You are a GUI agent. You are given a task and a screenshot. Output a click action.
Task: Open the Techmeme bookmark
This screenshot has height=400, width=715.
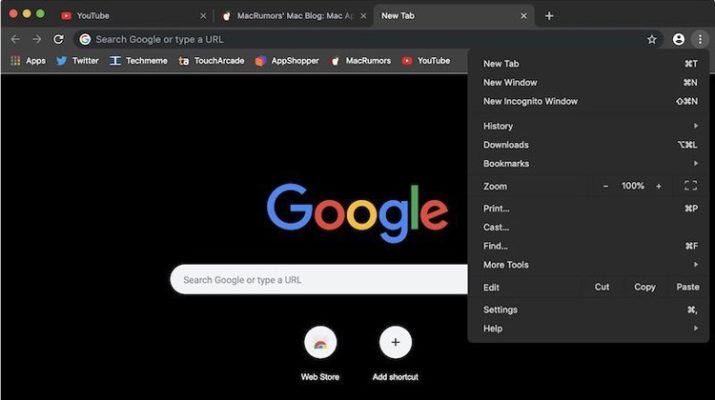coord(139,61)
